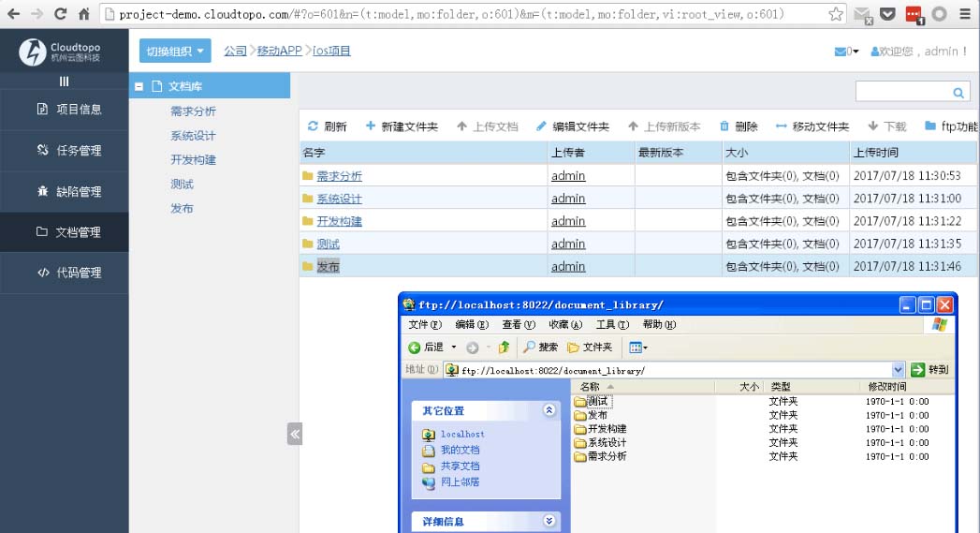Collapse the 其它位置 panel
980x533 pixels.
click(549, 410)
